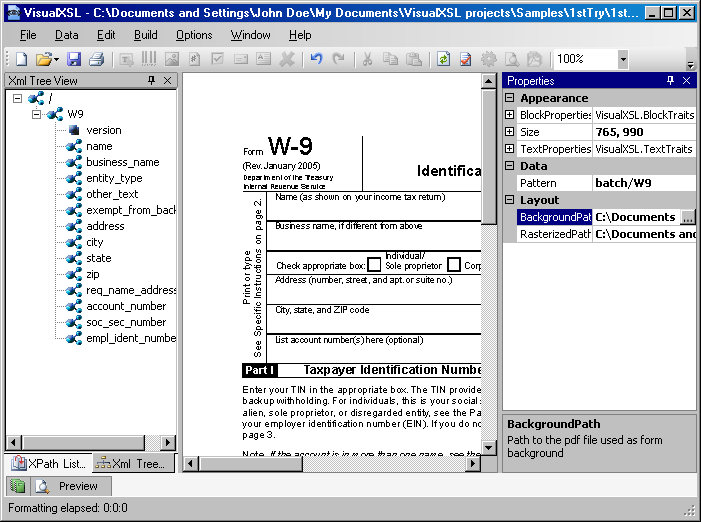Open the 100% zoom dropdown
Viewport: 701px width, 522px height.
[x=623, y=59]
